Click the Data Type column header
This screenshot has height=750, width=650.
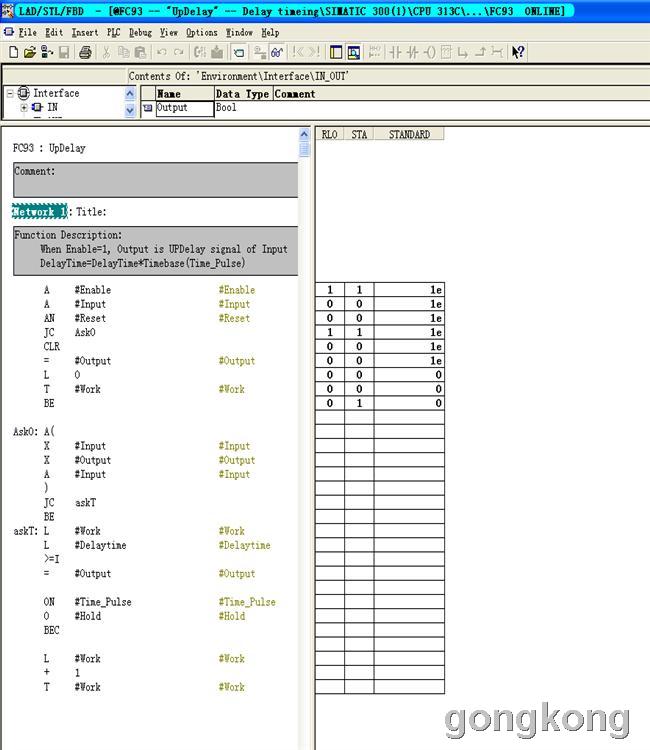(x=243, y=94)
